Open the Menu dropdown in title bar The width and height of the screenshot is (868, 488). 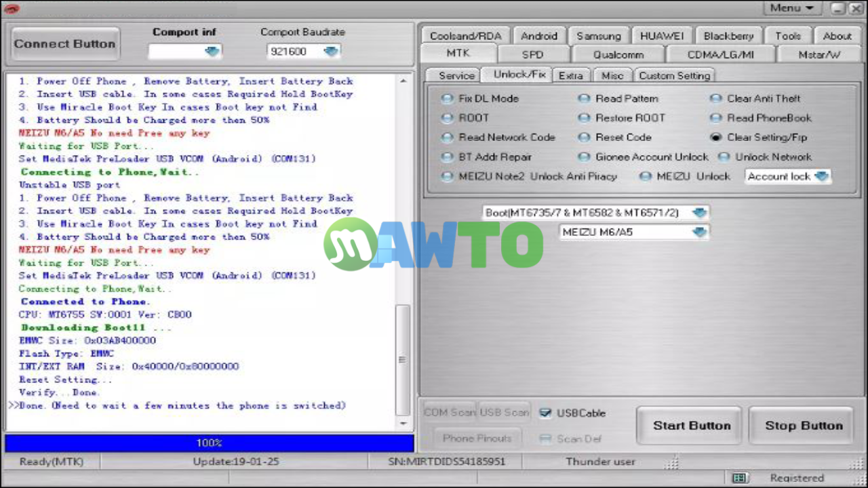coord(791,8)
